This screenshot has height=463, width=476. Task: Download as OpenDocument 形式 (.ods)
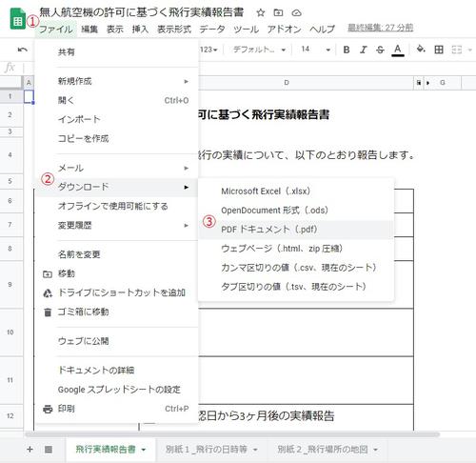click(x=296, y=211)
